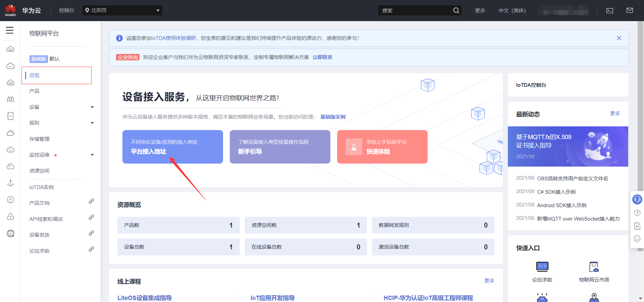This screenshot has width=644, height=302.
Task: Click the 基础版实例 link
Action: (333, 117)
